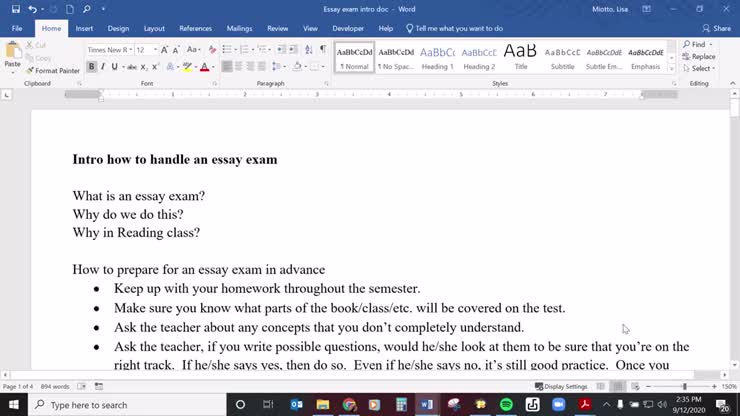Toggle show paragraph marks

pos(323,49)
